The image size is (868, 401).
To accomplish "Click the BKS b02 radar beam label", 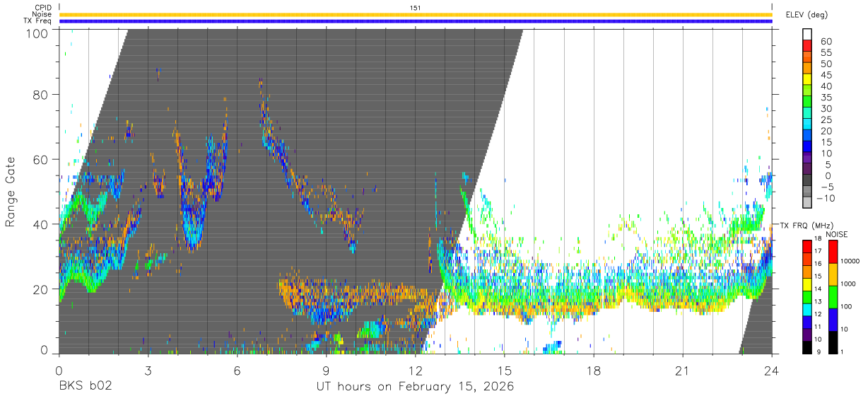I will point(86,387).
